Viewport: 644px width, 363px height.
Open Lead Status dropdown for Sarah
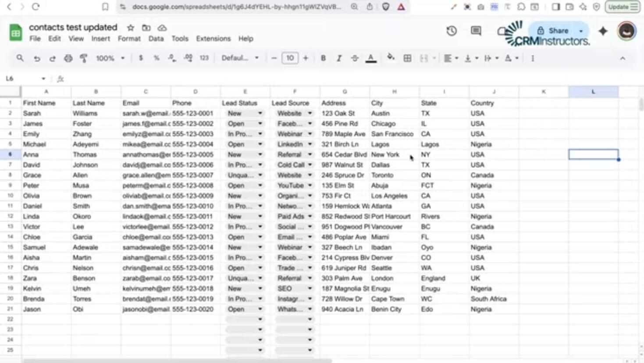click(260, 114)
